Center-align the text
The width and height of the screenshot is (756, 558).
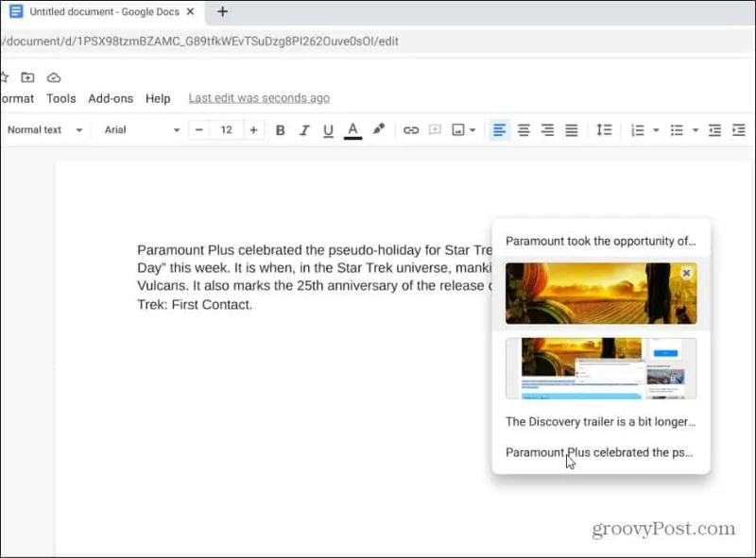tap(524, 130)
